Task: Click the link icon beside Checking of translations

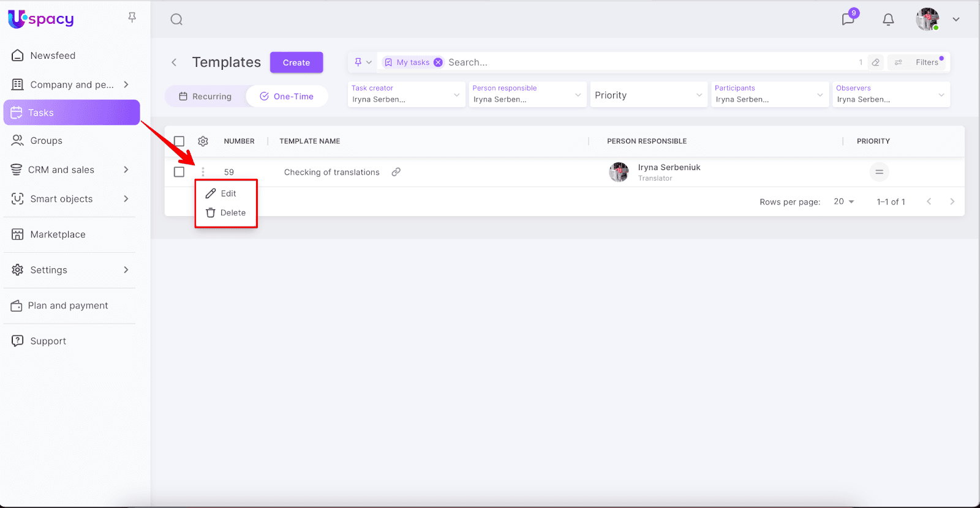Action: click(x=396, y=172)
